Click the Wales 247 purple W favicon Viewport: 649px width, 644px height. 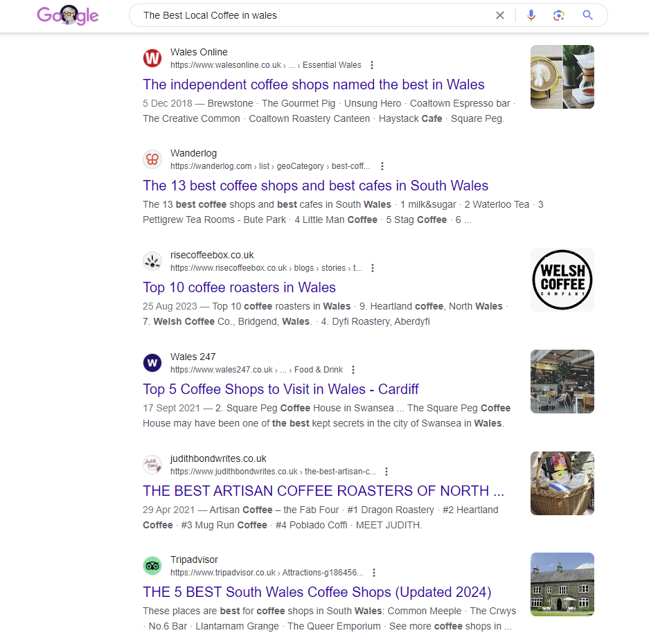coord(152,363)
